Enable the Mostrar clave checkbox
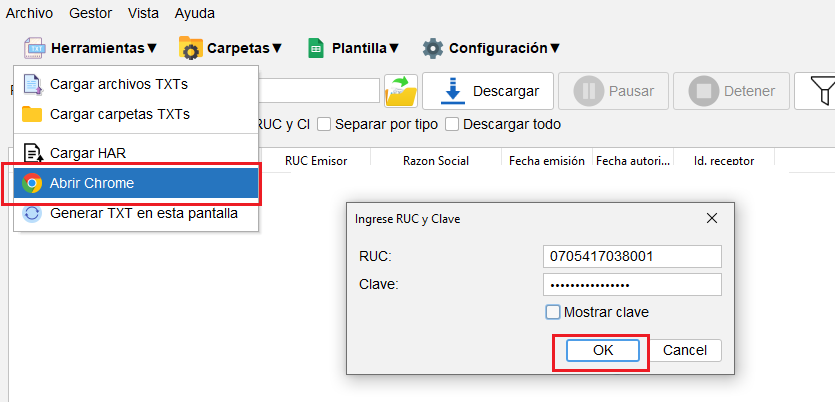The height and width of the screenshot is (402, 835). click(x=553, y=312)
